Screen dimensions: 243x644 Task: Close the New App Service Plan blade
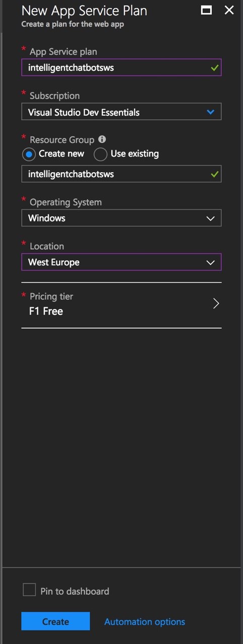tap(229, 10)
